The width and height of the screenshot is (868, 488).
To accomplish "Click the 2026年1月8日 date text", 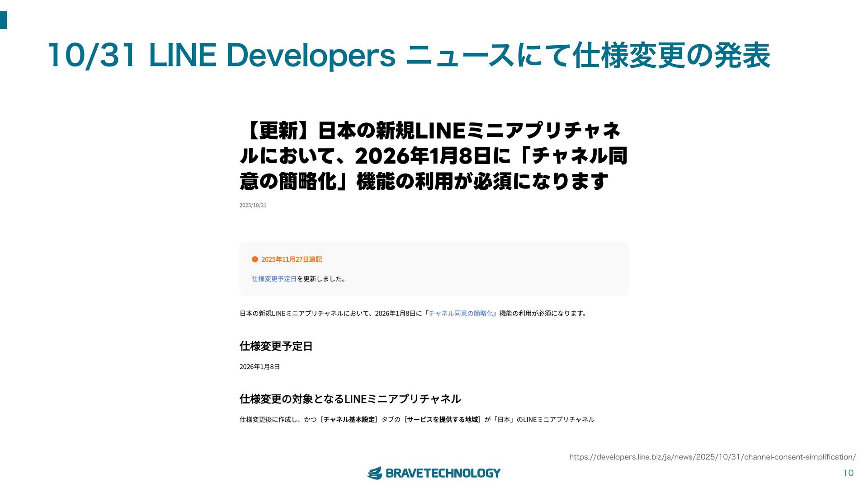I will click(259, 366).
